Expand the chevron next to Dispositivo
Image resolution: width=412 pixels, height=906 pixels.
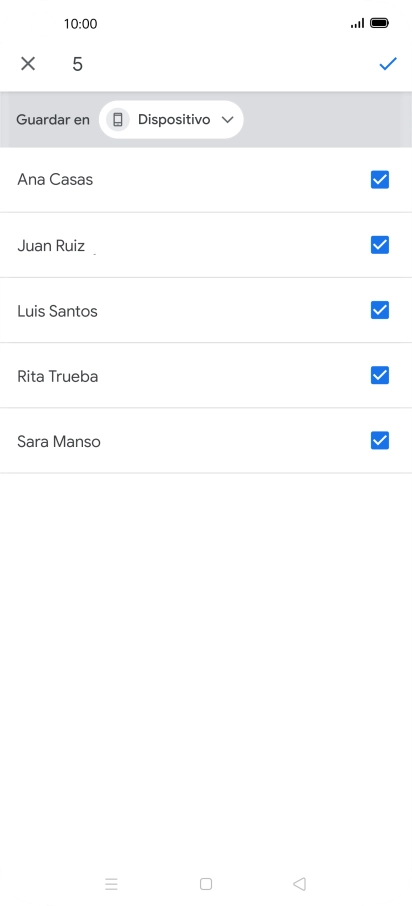(x=228, y=120)
